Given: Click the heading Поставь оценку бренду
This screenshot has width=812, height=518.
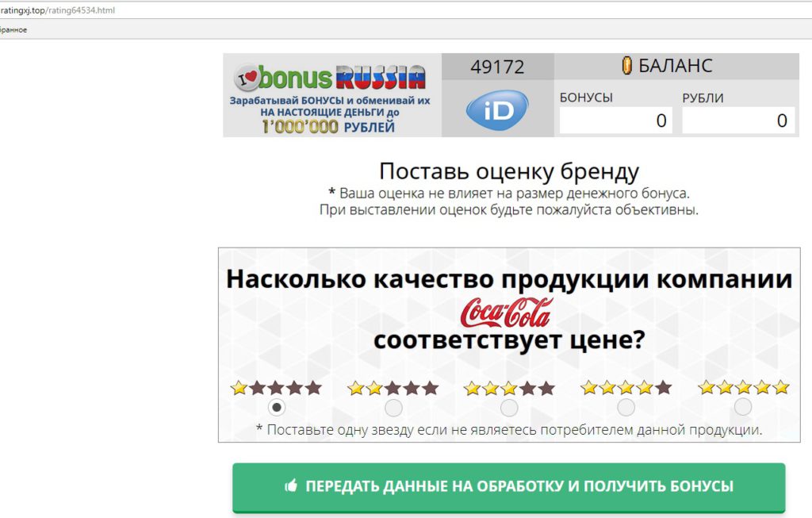Looking at the screenshot, I should 509,171.
